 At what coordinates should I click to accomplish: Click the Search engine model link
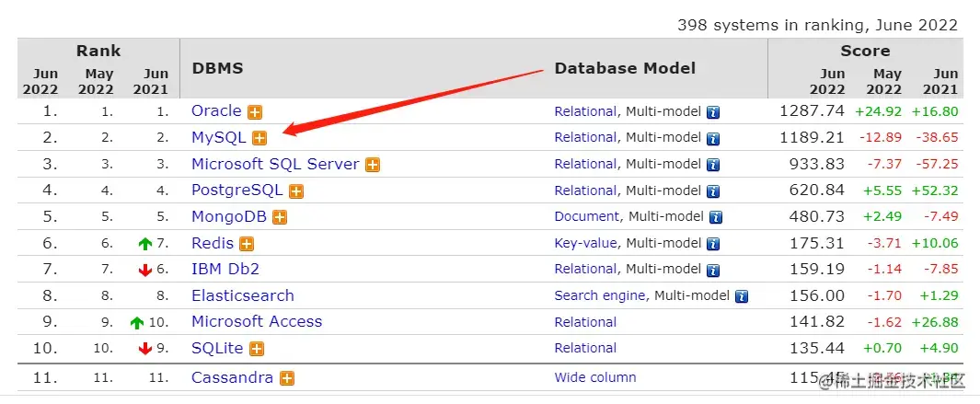pyautogui.click(x=600, y=295)
